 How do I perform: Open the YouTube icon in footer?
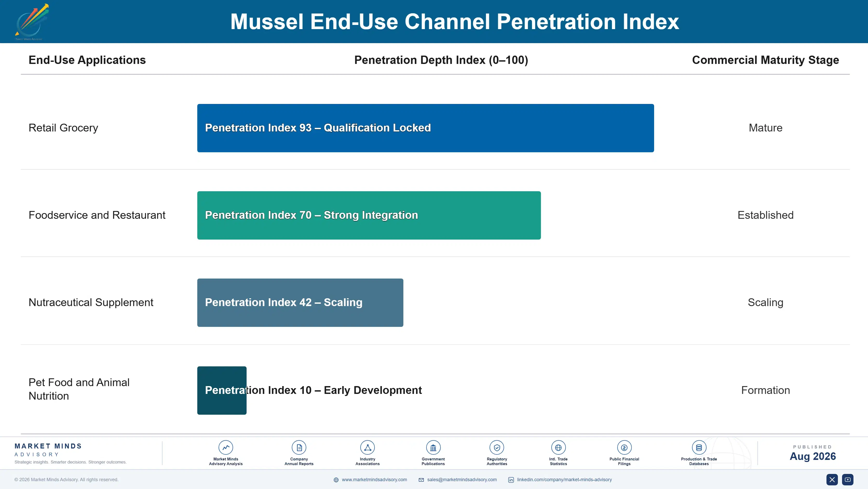tap(847, 480)
